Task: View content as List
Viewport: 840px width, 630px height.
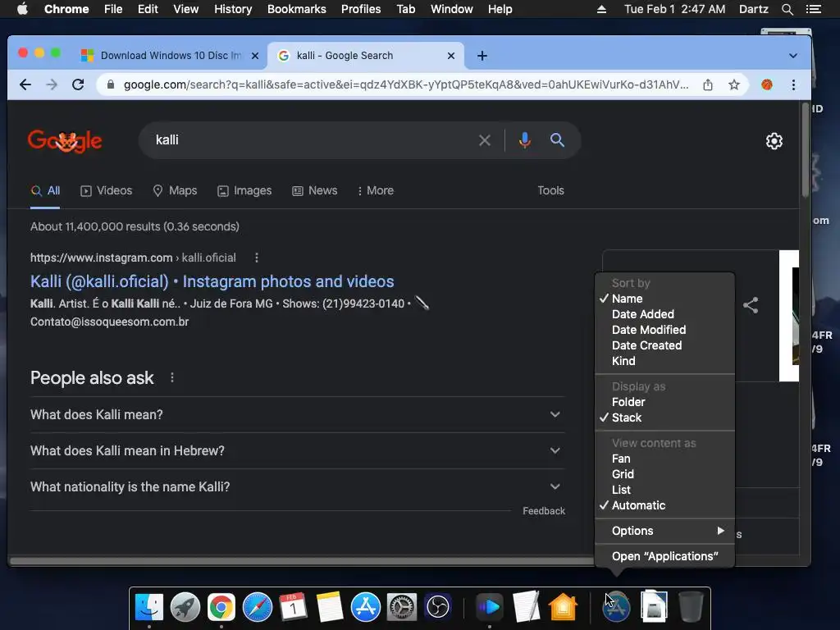Action: [664, 490]
